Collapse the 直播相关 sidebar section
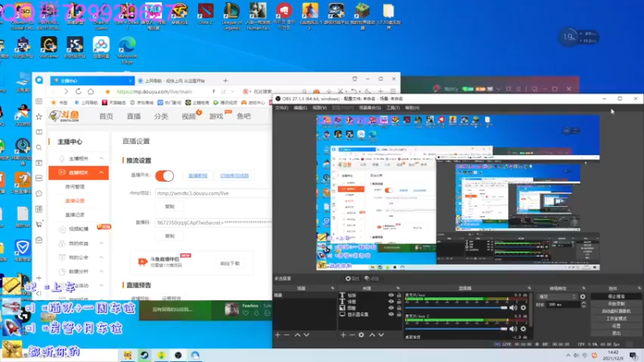This screenshot has height=362, width=644. (79, 172)
